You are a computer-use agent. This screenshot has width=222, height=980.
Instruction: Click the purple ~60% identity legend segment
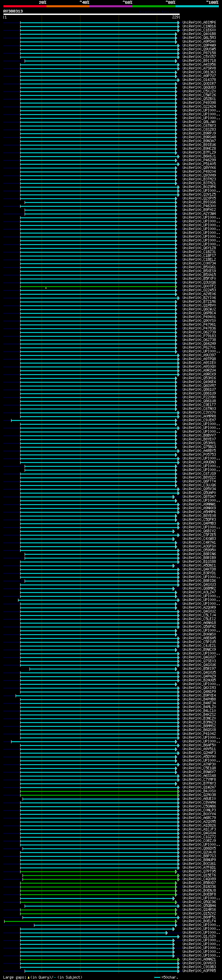tap(111, 6)
